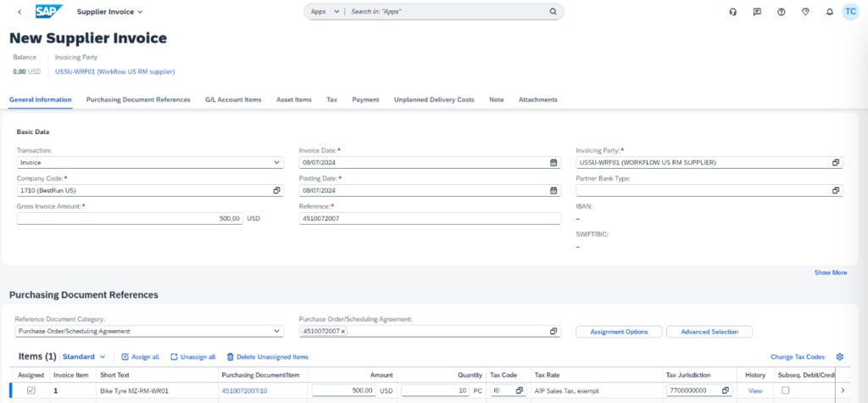Image resolution: width=868 pixels, height=403 pixels.
Task: Click the back navigation arrow
Action: click(x=19, y=12)
